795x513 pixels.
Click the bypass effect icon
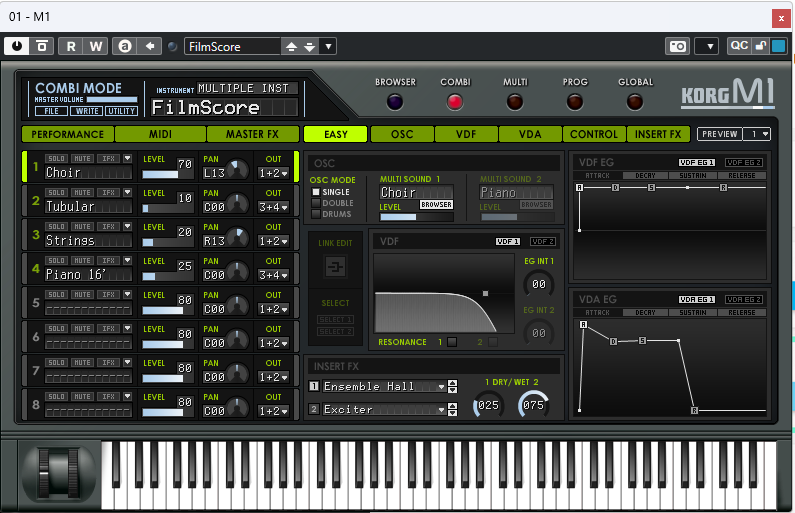click(x=42, y=46)
